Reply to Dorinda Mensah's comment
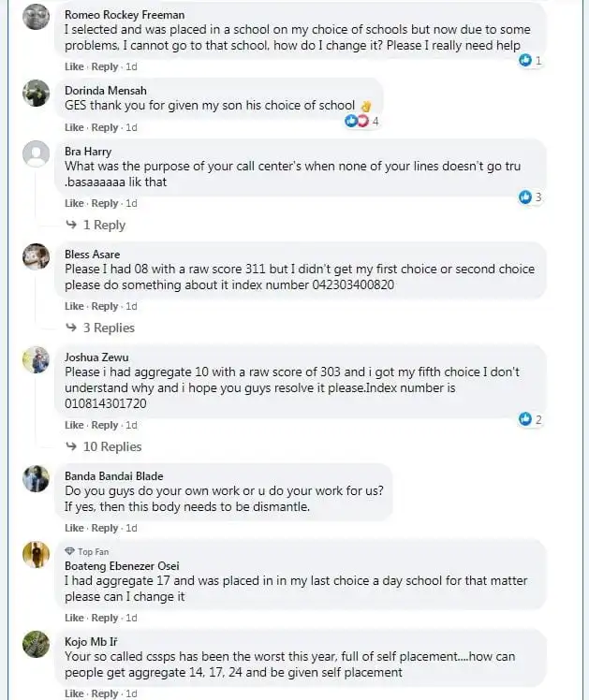Image resolution: width=589 pixels, height=700 pixels. coord(105,127)
